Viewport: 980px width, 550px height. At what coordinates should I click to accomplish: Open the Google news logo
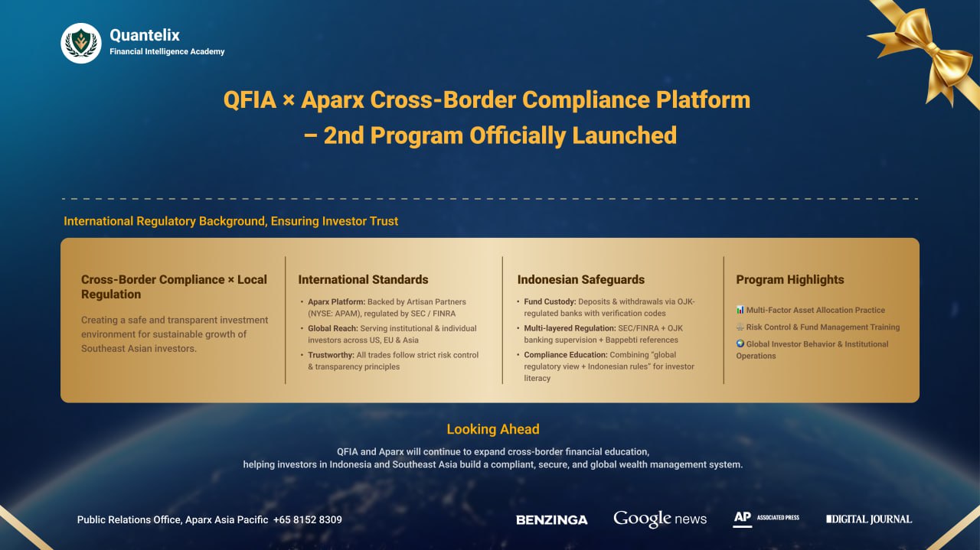coord(660,519)
